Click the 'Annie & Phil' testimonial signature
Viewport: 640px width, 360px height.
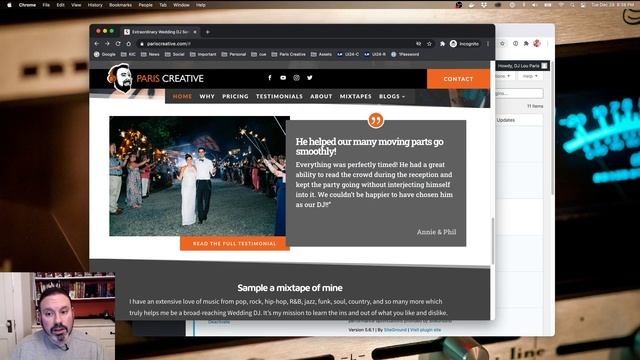click(x=437, y=232)
